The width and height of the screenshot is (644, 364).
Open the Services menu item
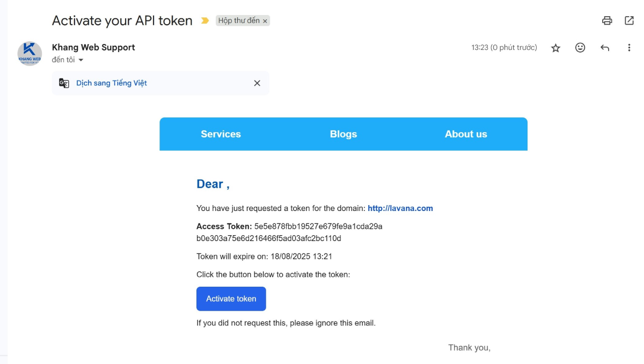click(221, 134)
